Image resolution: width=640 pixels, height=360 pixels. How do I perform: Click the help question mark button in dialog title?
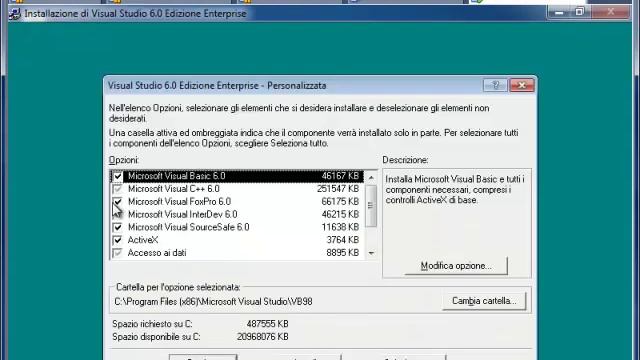[x=496, y=85]
